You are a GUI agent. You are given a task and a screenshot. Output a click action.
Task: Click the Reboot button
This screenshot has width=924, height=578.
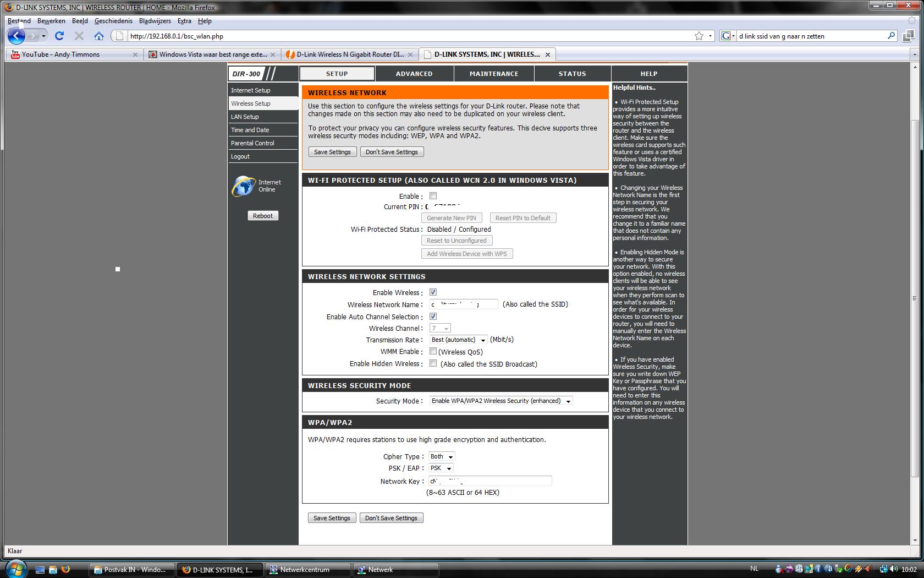click(x=263, y=216)
